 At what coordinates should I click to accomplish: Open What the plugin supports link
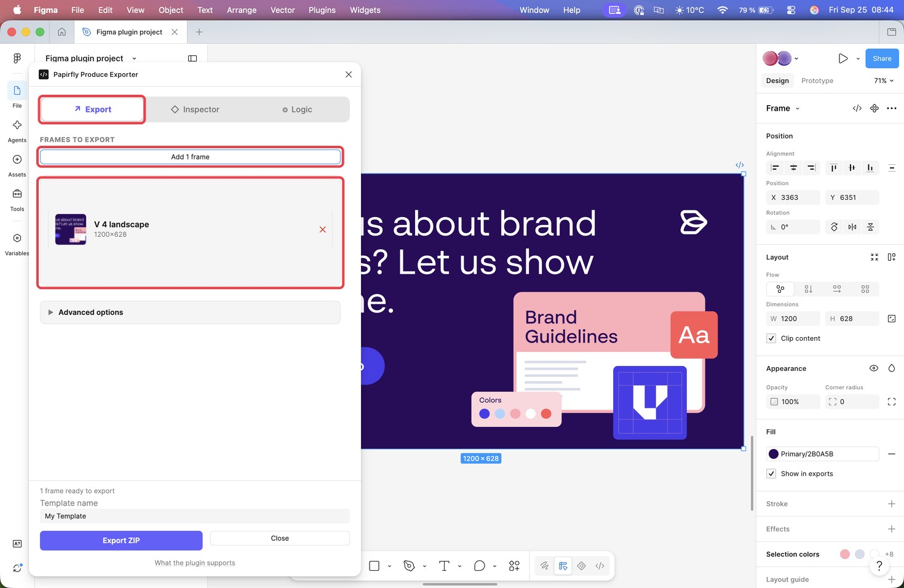pos(195,563)
